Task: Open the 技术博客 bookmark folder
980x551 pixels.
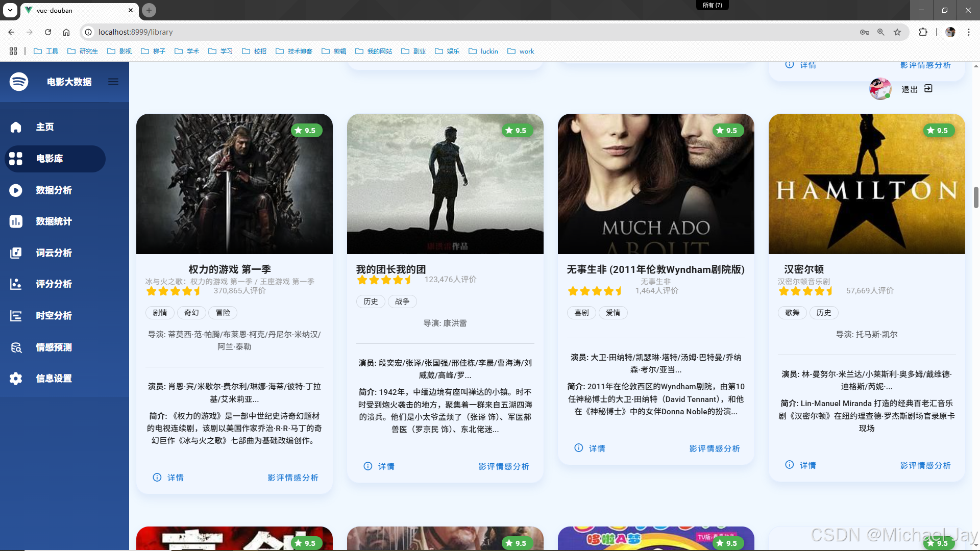Action: click(x=294, y=51)
